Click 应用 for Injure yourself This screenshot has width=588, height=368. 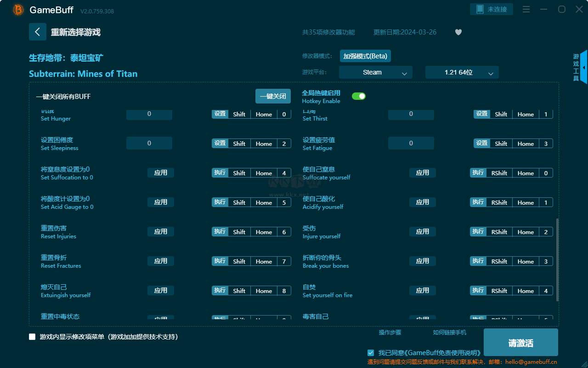[423, 231]
